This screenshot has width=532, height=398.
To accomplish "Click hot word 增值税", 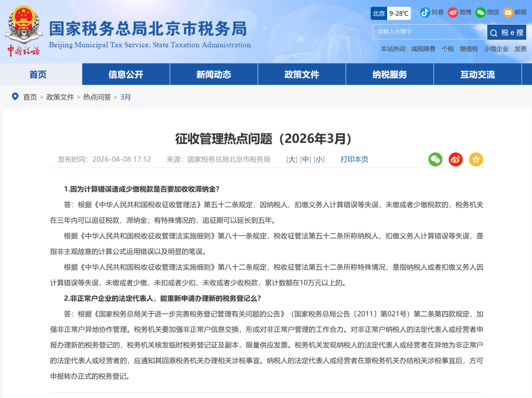I will click(x=469, y=49).
